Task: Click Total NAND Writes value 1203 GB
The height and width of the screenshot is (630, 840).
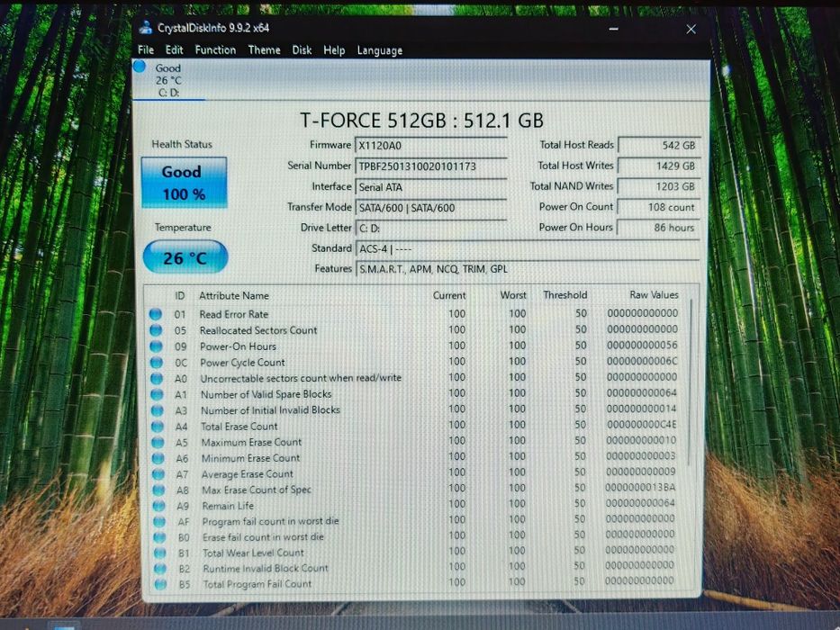Action: tap(659, 186)
